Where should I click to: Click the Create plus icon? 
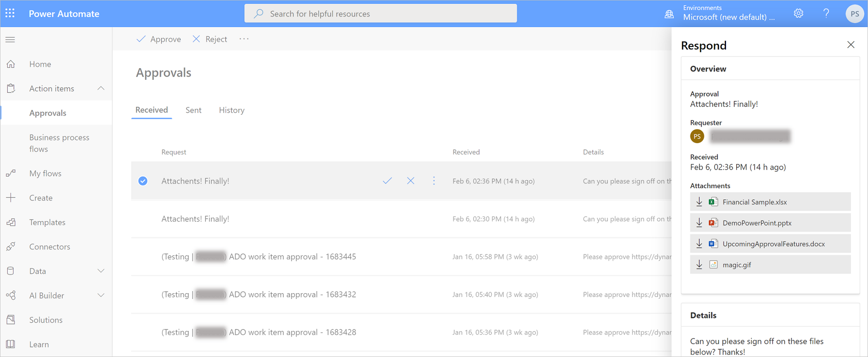pos(11,198)
